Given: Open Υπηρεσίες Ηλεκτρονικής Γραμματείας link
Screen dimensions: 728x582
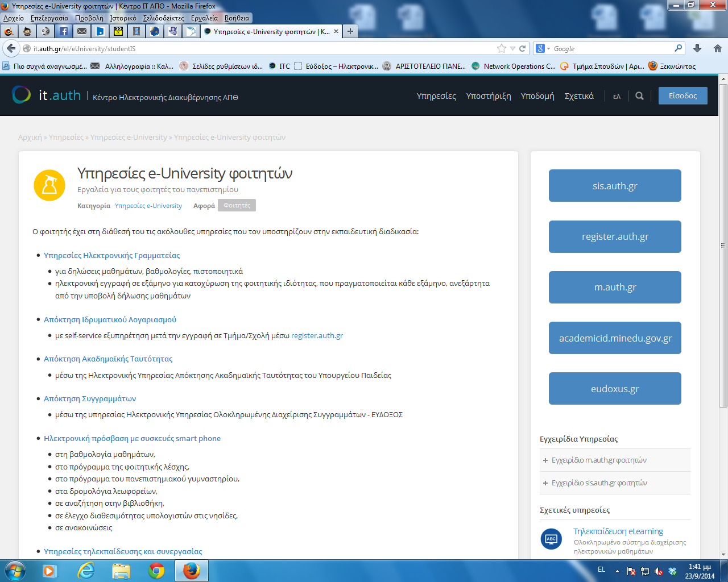Looking at the screenshot, I should [112, 256].
